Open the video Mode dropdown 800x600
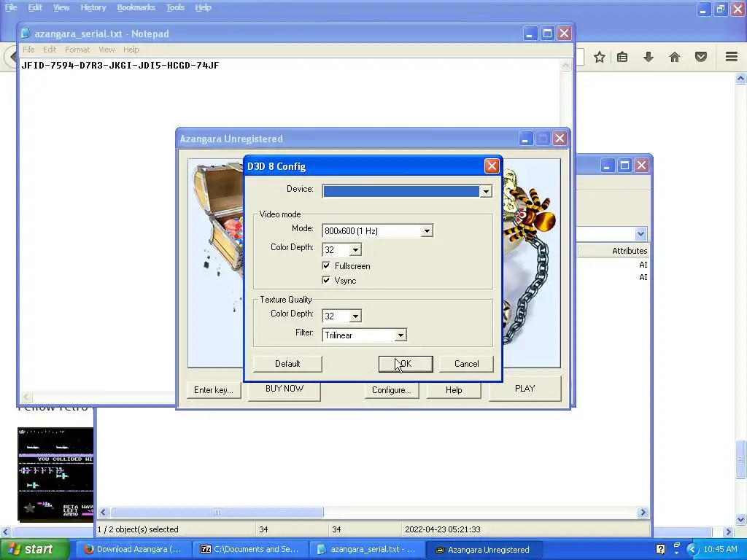This screenshot has height=560, width=747. tap(427, 231)
